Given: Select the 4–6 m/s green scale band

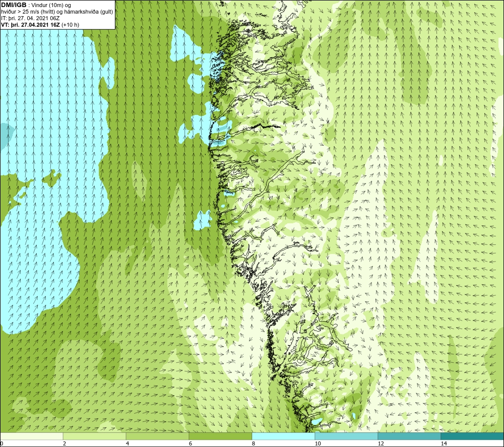Looking at the screenshot, I should pos(157,436).
